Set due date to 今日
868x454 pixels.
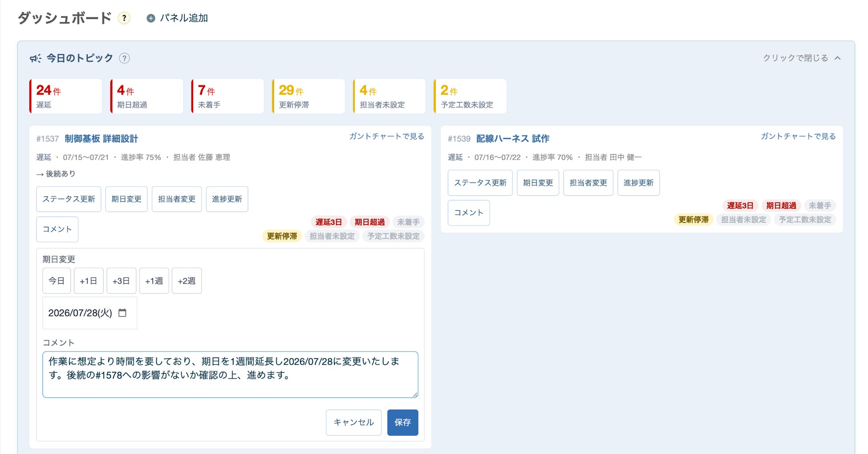coord(57,281)
